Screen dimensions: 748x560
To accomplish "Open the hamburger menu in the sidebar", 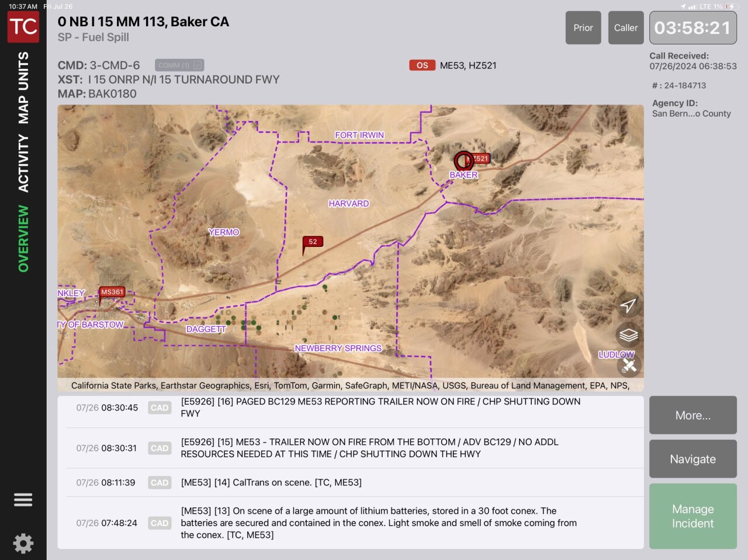I will [23, 499].
